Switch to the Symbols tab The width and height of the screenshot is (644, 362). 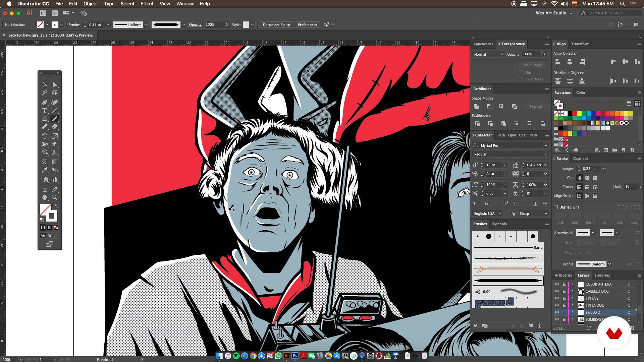[499, 224]
